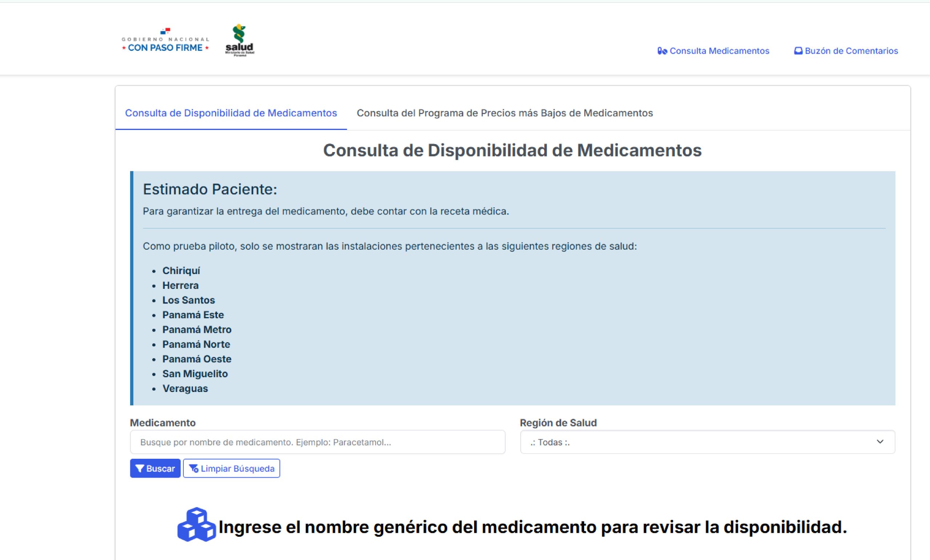Viewport: 930px width, 560px height.
Task: Click the pills icon beside Consulta Medicamentos
Action: coord(662,51)
